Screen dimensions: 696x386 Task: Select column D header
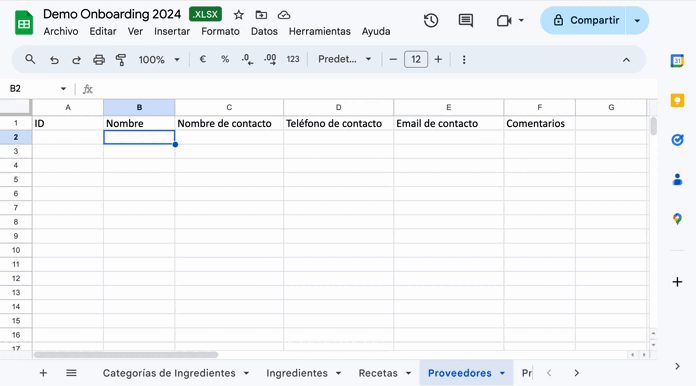[x=338, y=107]
